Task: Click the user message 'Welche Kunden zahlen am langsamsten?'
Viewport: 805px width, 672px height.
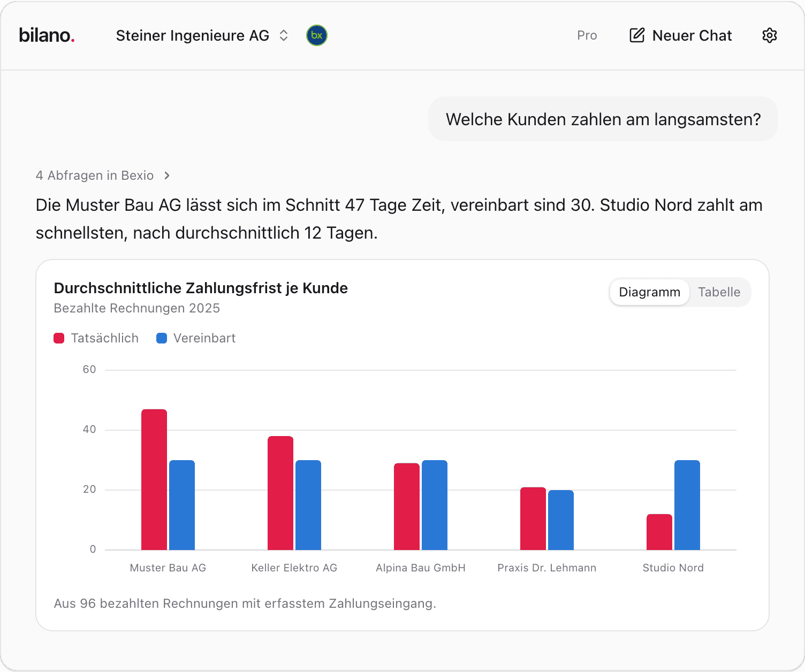Action: [603, 119]
